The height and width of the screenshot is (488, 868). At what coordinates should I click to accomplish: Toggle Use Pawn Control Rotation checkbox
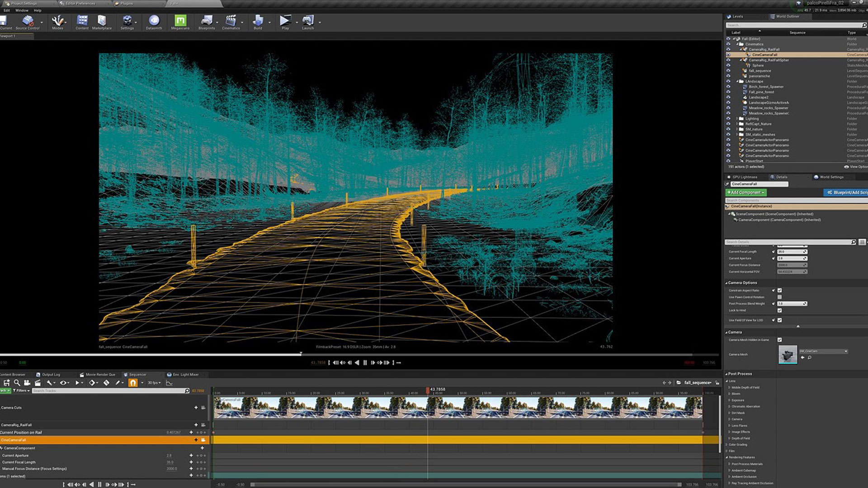779,297
